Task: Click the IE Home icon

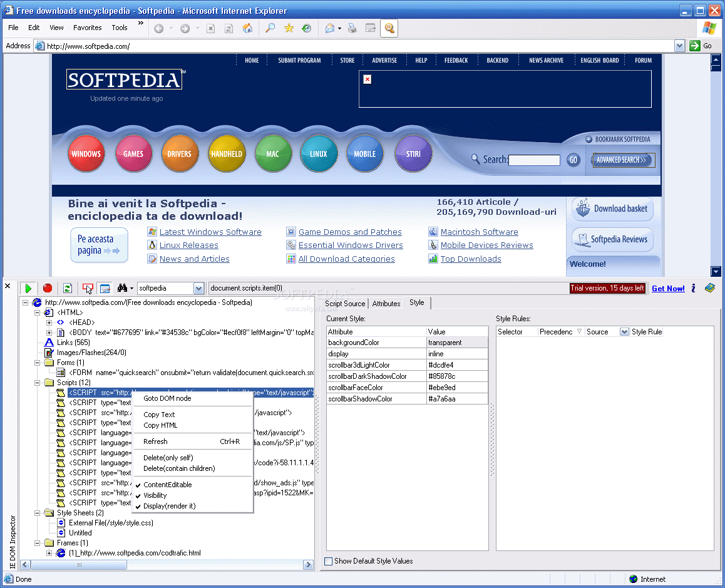Action: [248, 29]
